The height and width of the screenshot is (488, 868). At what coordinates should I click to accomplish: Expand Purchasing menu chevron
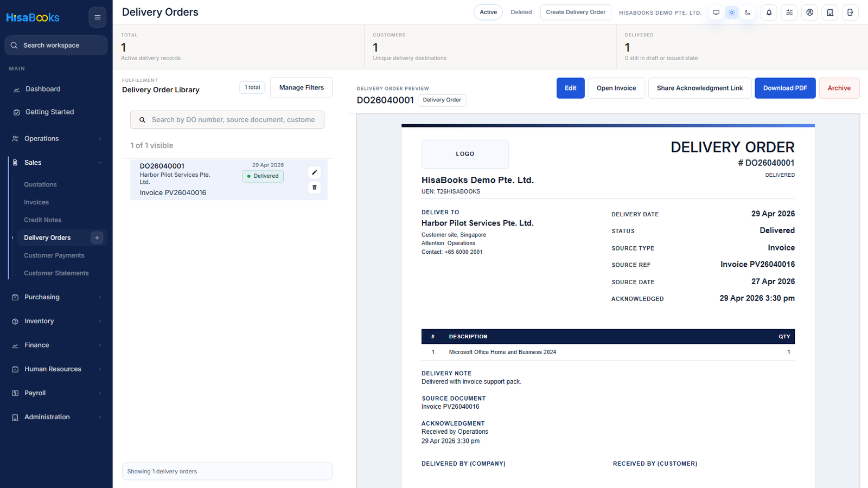100,297
